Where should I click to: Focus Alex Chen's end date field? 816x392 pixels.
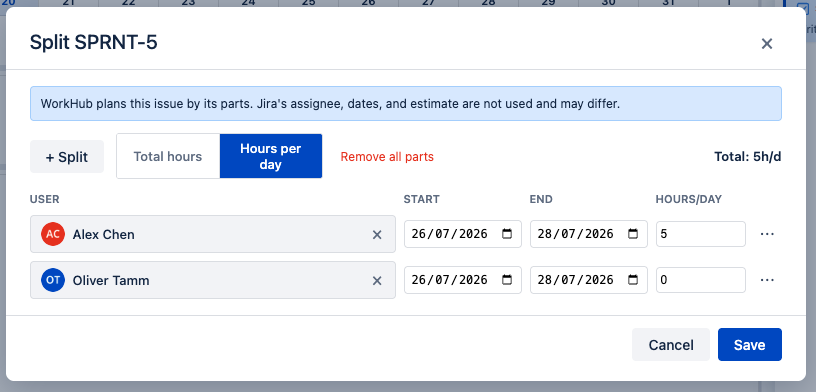[x=589, y=234]
